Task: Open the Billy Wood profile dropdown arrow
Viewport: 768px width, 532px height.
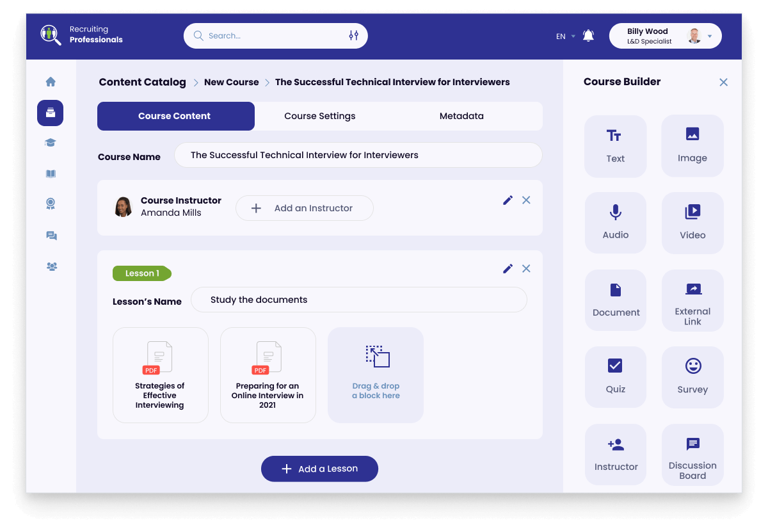Action: (710, 36)
